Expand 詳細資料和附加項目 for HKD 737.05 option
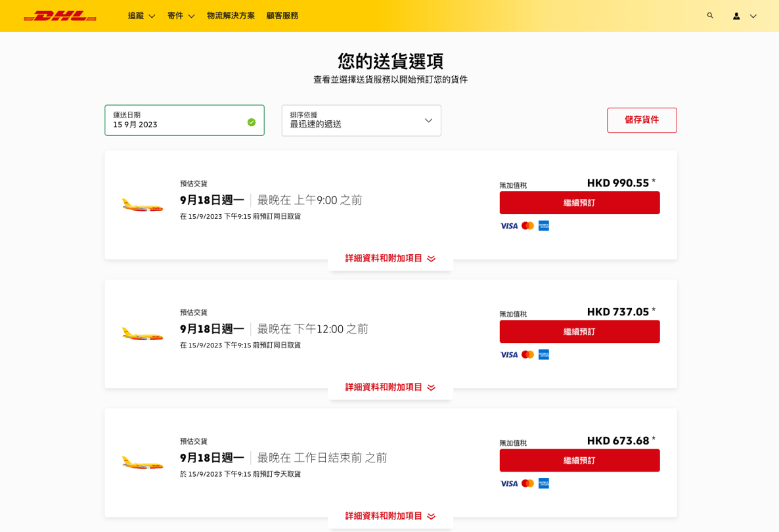 pos(390,387)
